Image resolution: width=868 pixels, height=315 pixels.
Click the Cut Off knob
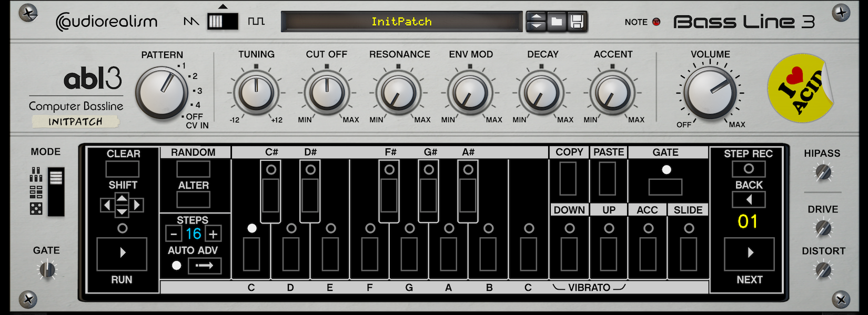327,92
